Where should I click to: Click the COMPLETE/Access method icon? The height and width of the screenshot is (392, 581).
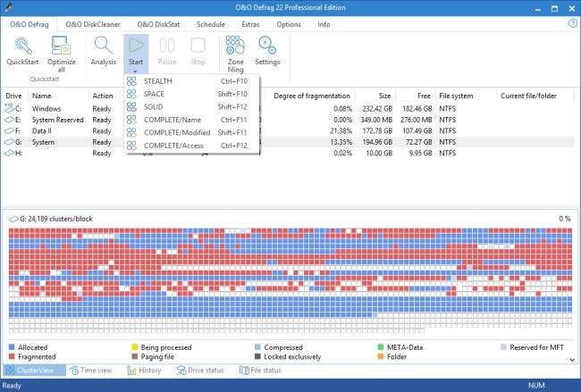[131, 146]
